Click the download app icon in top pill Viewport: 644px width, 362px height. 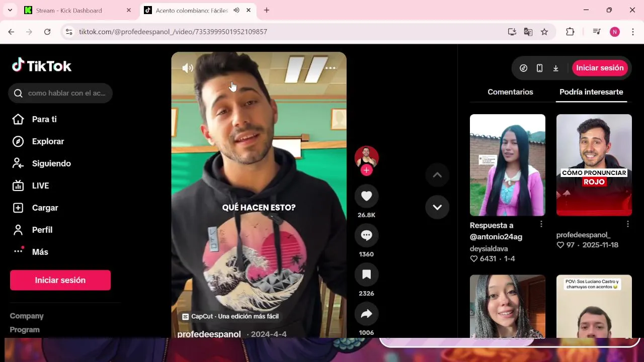[555, 68]
